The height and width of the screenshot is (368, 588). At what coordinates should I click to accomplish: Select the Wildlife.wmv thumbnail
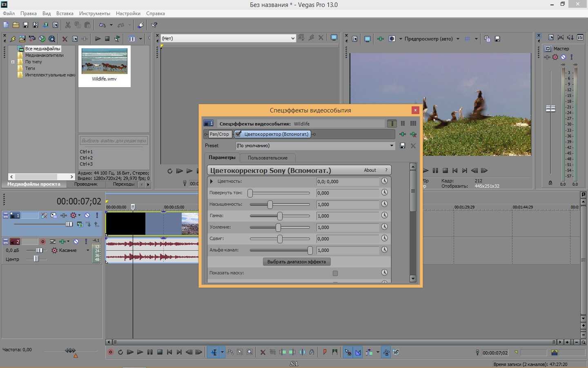point(105,61)
